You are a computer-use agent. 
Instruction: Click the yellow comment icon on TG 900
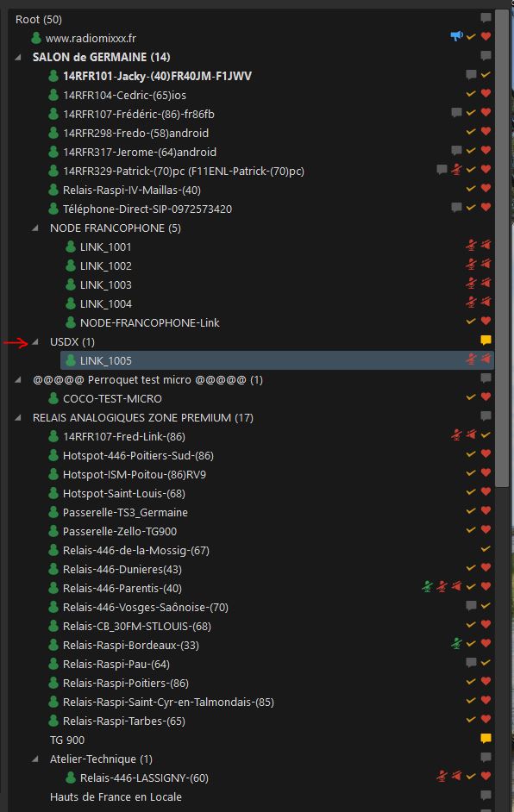486,739
